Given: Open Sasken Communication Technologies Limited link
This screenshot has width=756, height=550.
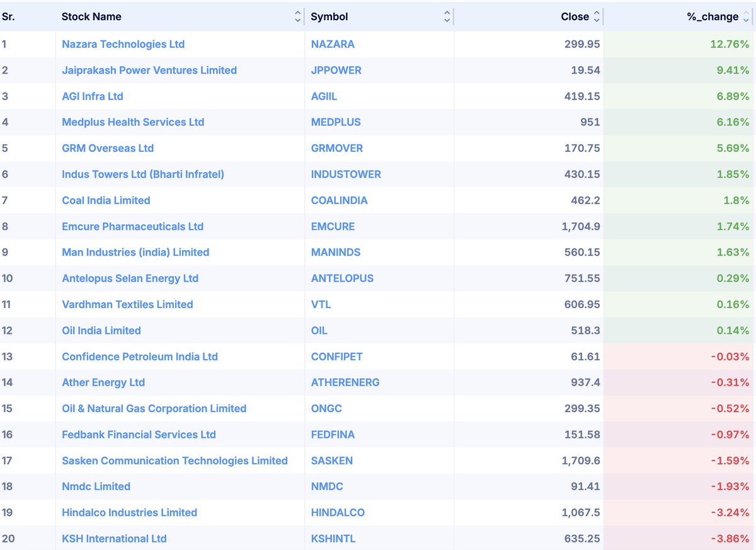Looking at the screenshot, I should pos(175,461).
